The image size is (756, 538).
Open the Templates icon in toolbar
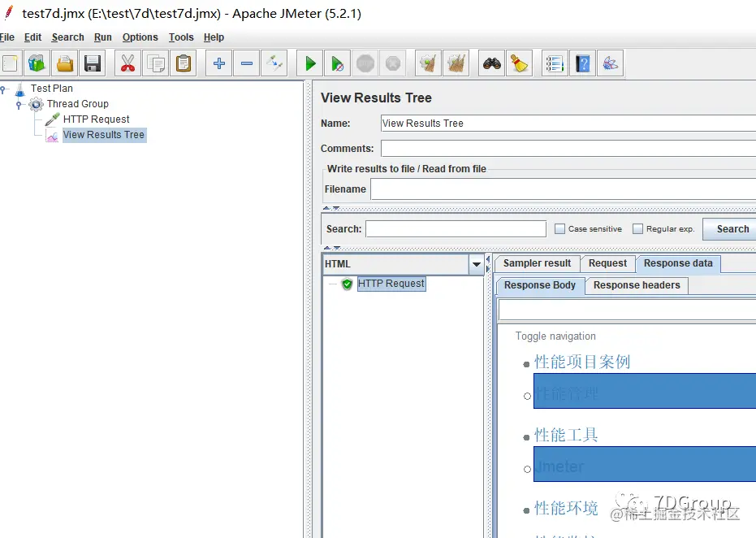click(37, 63)
